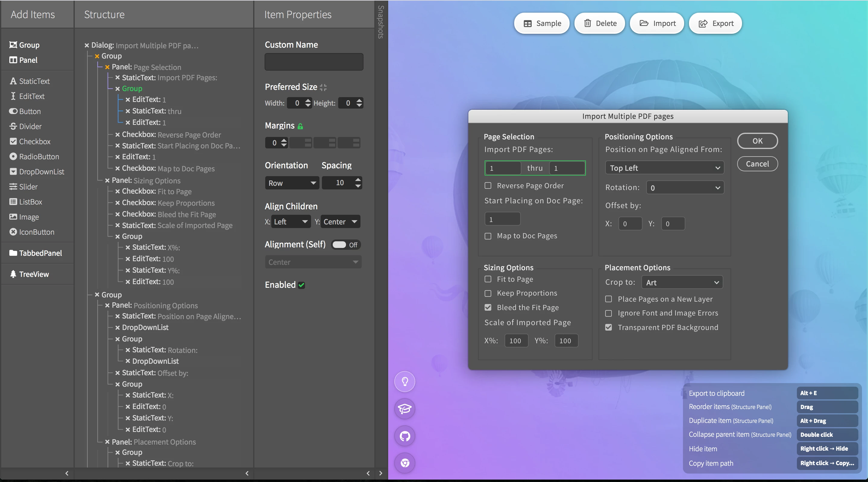868x482 pixels.
Task: Open the Crop to Art dropdown
Action: 682,282
